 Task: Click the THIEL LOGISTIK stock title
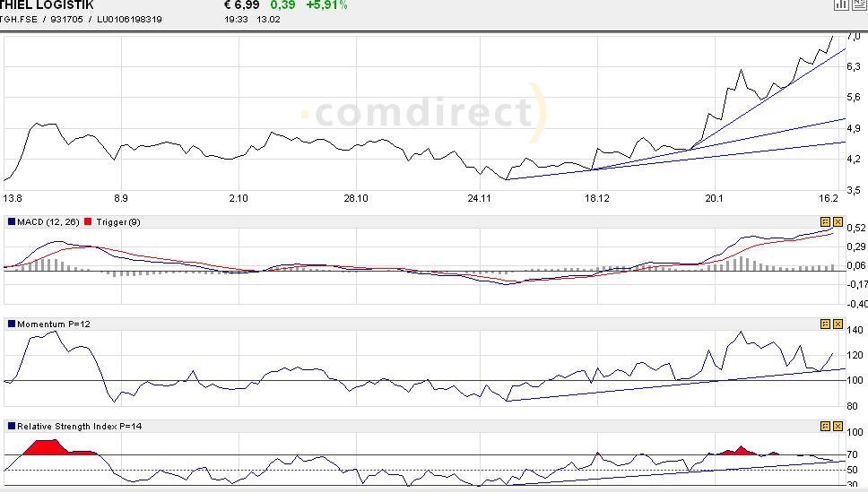[x=47, y=5]
